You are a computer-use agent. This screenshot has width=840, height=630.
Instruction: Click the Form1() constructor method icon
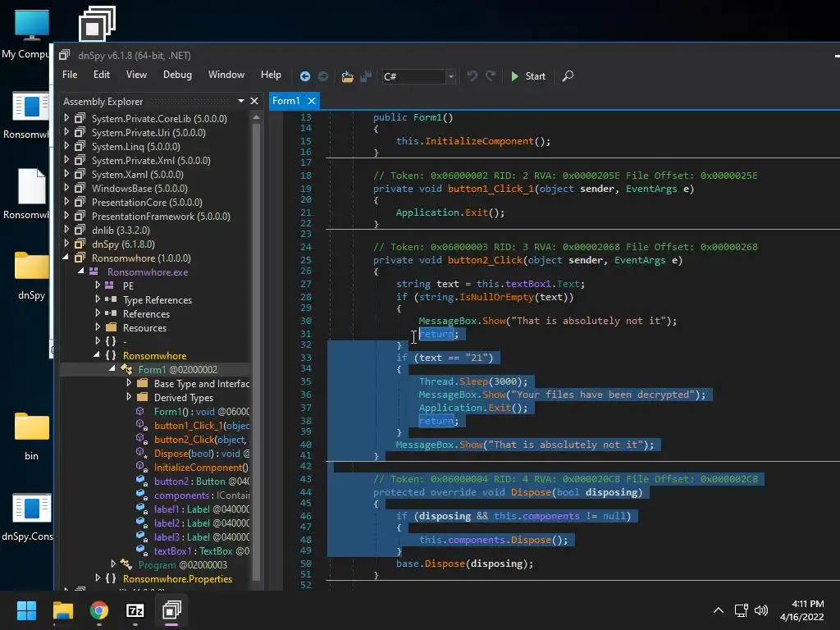point(139,412)
